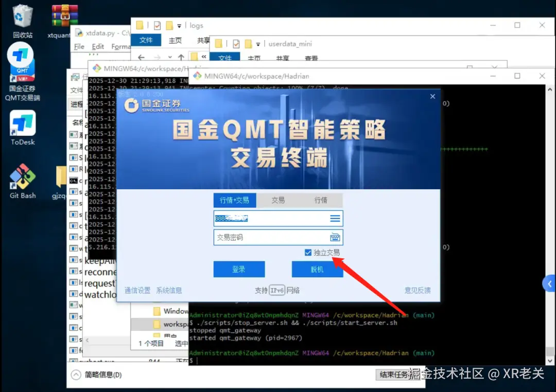Viewport: 556px width, 392px height.
Task: Select the 'watchlo' process row icon in Task Manager
Action: (74, 294)
